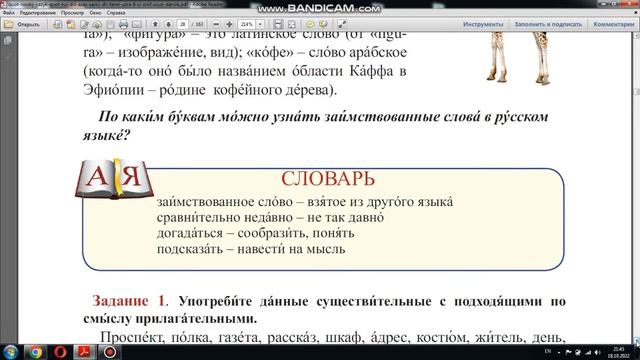The width and height of the screenshot is (640, 360).
Task: Open the Окно menu
Action: click(x=95, y=13)
